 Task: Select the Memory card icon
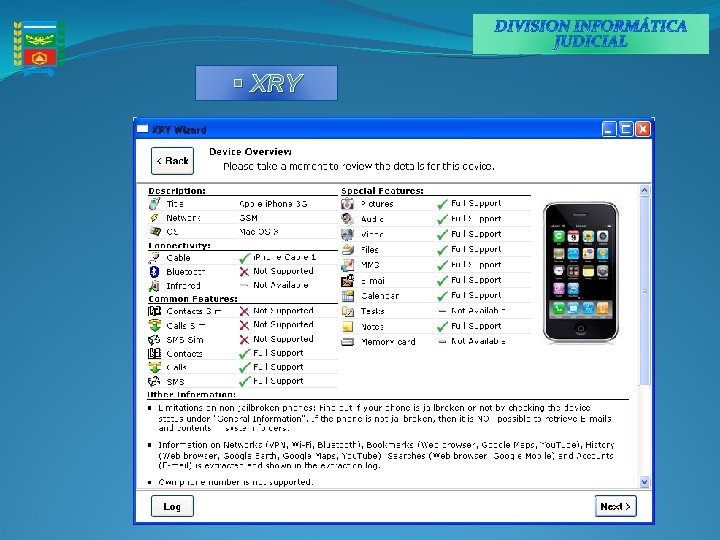[348, 342]
